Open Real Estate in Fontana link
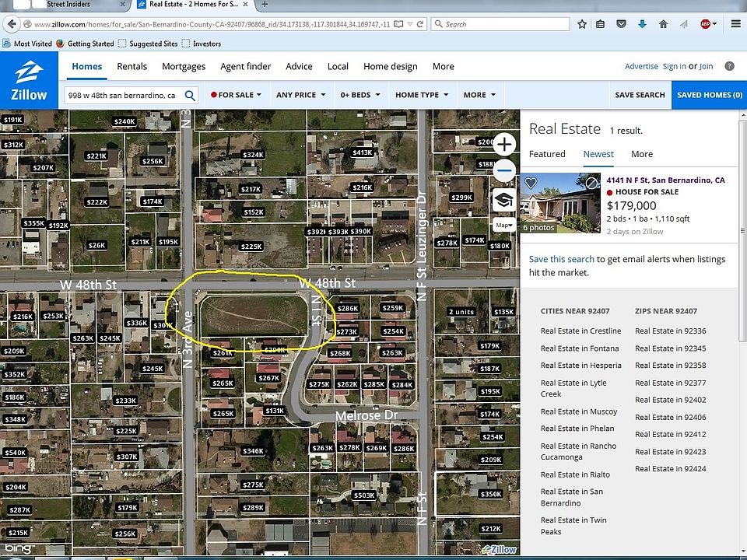The height and width of the screenshot is (560, 747). coord(580,348)
